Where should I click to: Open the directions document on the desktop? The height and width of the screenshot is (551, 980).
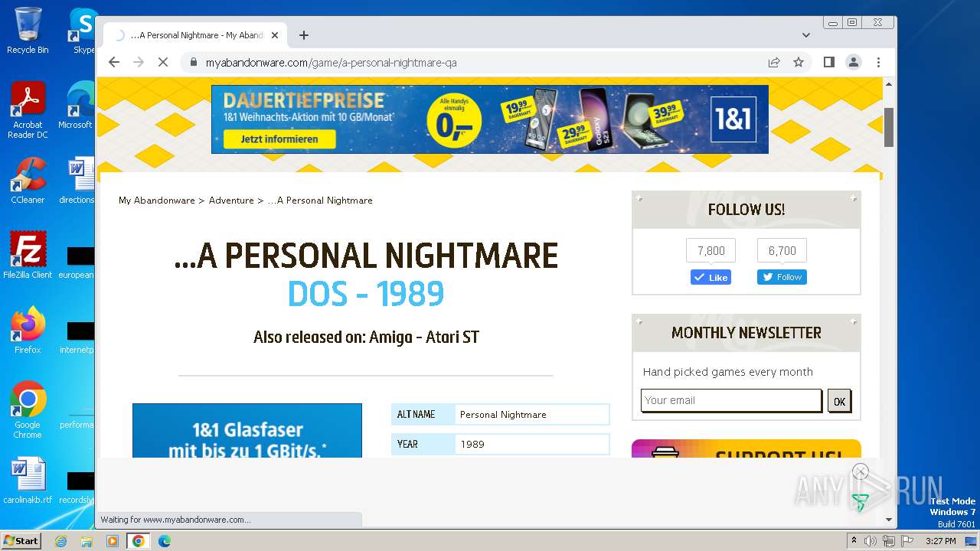pyautogui.click(x=77, y=181)
